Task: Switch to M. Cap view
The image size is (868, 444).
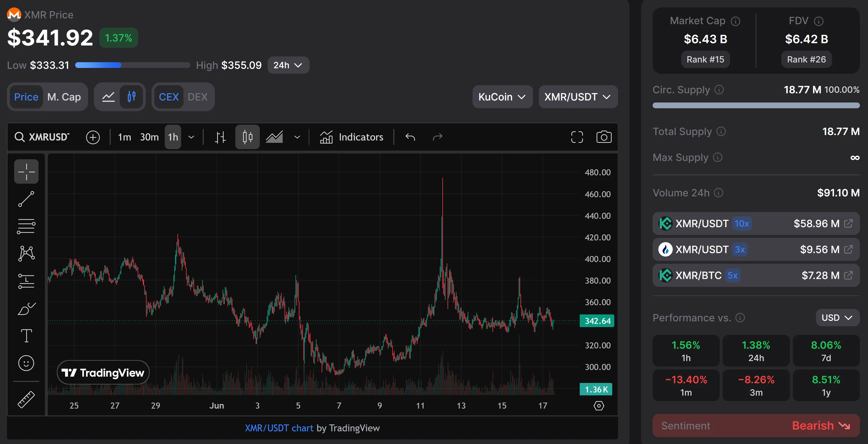Action: click(64, 97)
